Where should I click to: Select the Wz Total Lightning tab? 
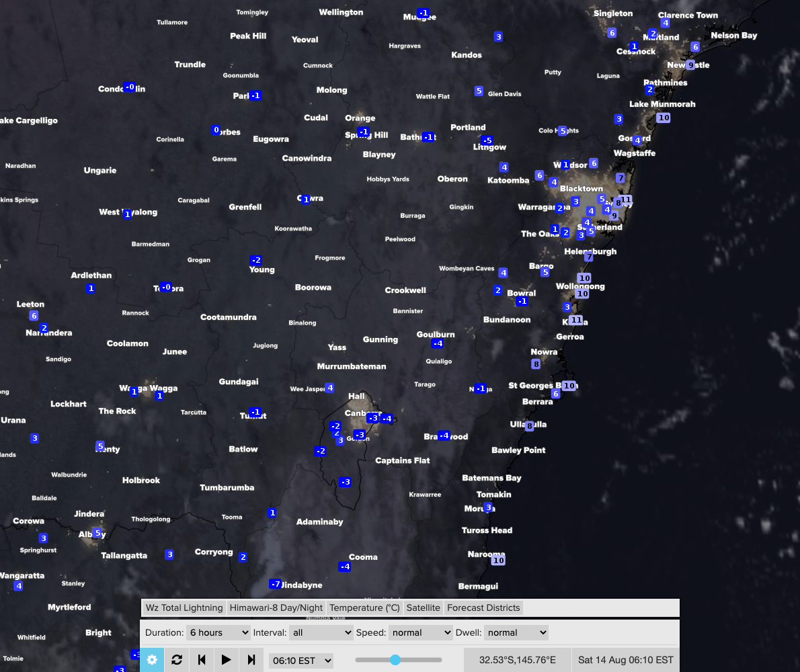184,607
